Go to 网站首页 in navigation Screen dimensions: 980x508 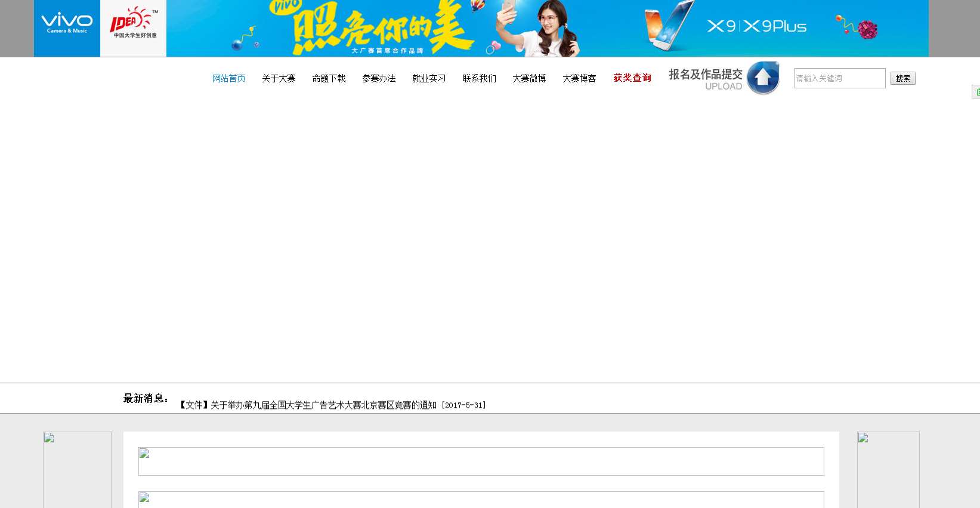[x=229, y=78]
